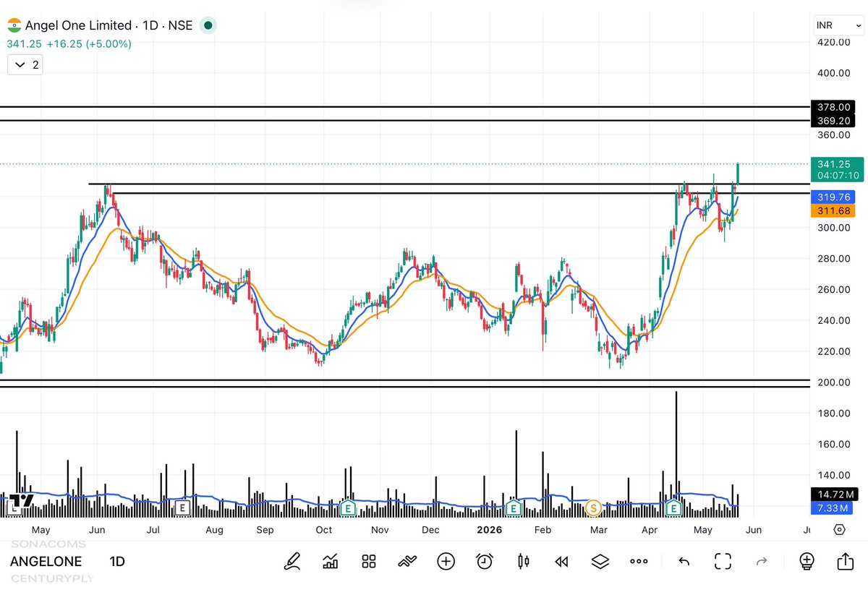Viewport: 868px width, 595px height.
Task: Tap the TradingView logo on chart
Action: 21,500
